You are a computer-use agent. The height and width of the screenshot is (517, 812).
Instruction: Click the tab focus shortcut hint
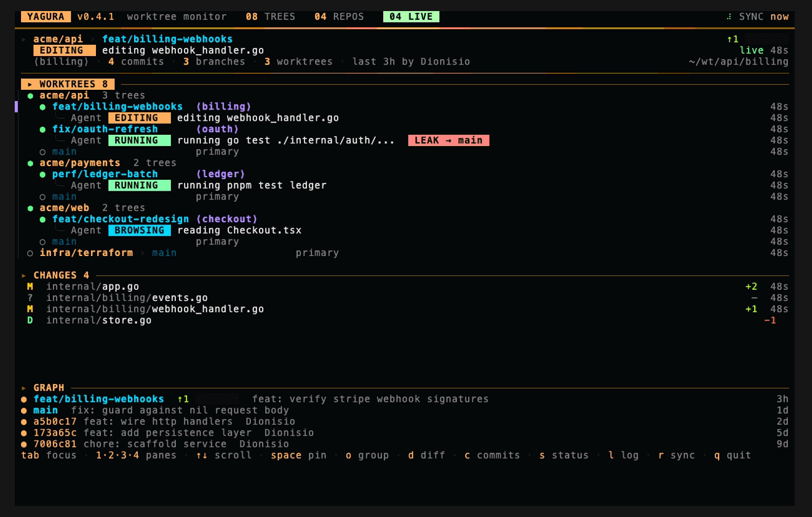coord(49,455)
